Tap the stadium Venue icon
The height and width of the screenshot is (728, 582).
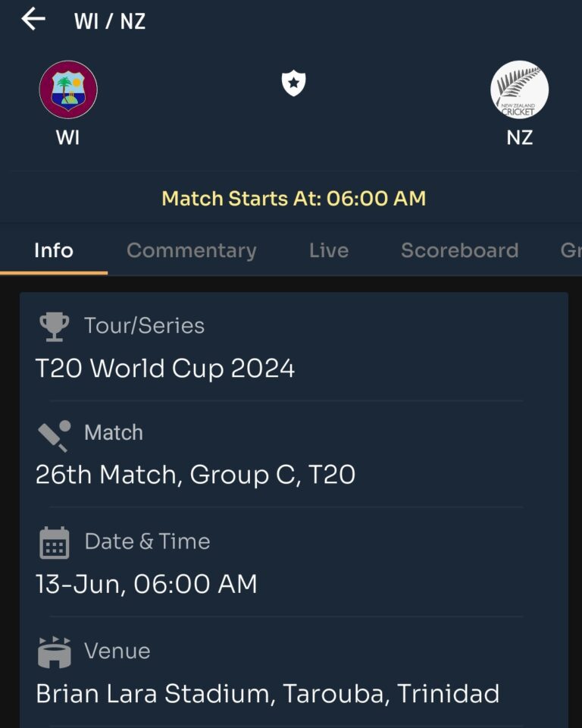pos(55,652)
